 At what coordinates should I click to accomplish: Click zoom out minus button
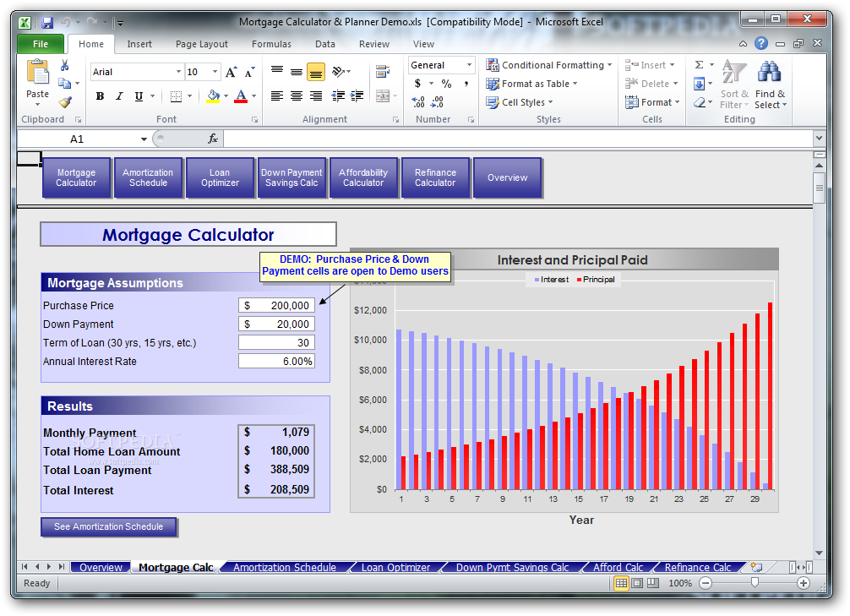706,583
